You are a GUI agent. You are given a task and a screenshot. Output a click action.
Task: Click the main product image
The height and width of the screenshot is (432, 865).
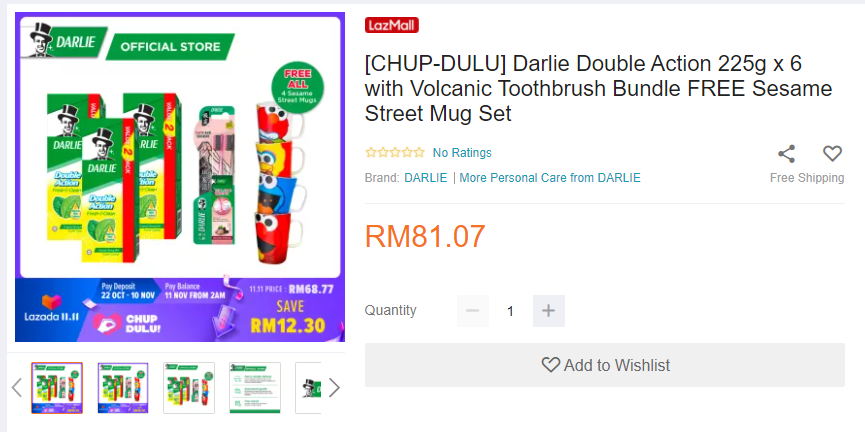(x=180, y=177)
